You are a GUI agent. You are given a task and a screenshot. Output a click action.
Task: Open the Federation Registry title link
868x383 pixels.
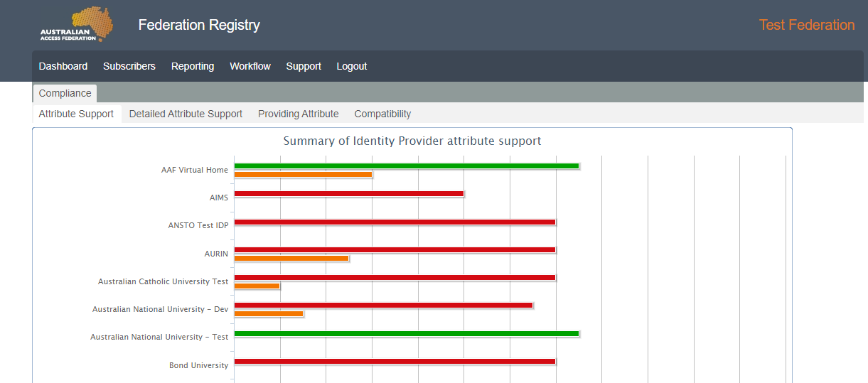pos(199,25)
